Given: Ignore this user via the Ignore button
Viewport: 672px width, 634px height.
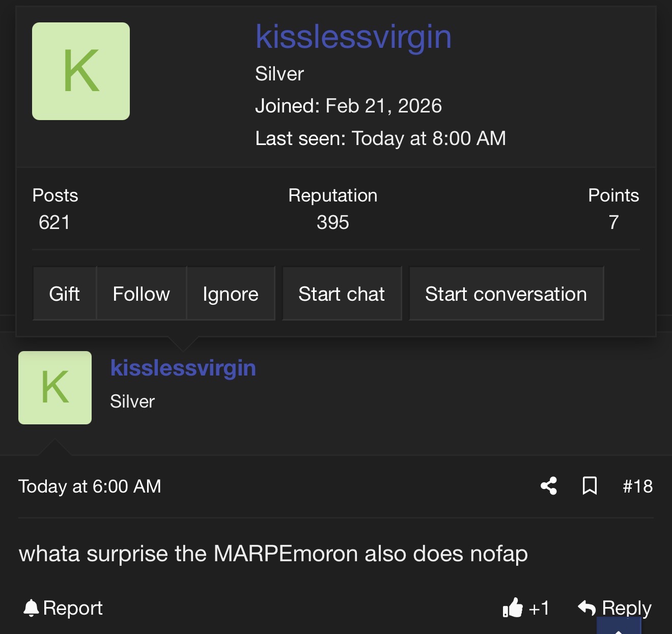Looking at the screenshot, I should point(230,294).
